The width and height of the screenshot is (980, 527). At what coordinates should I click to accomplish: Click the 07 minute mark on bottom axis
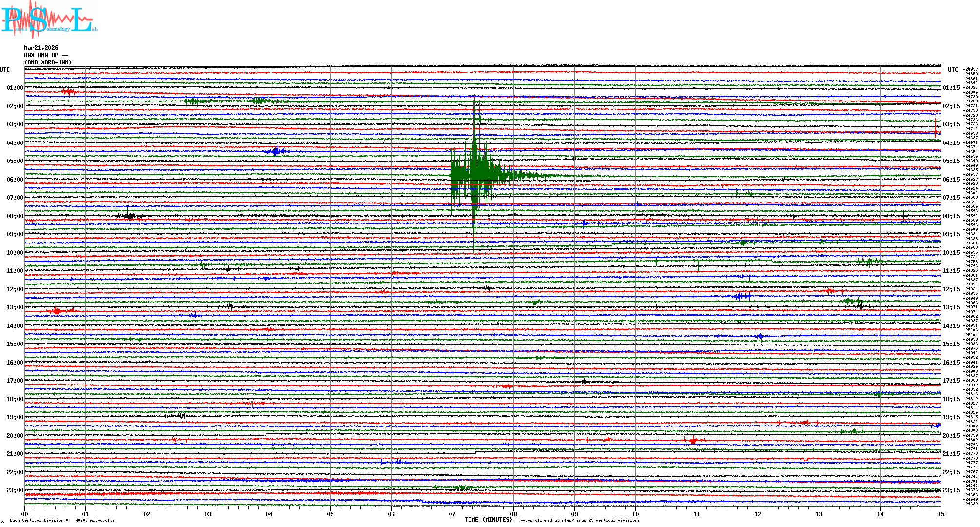point(452,514)
